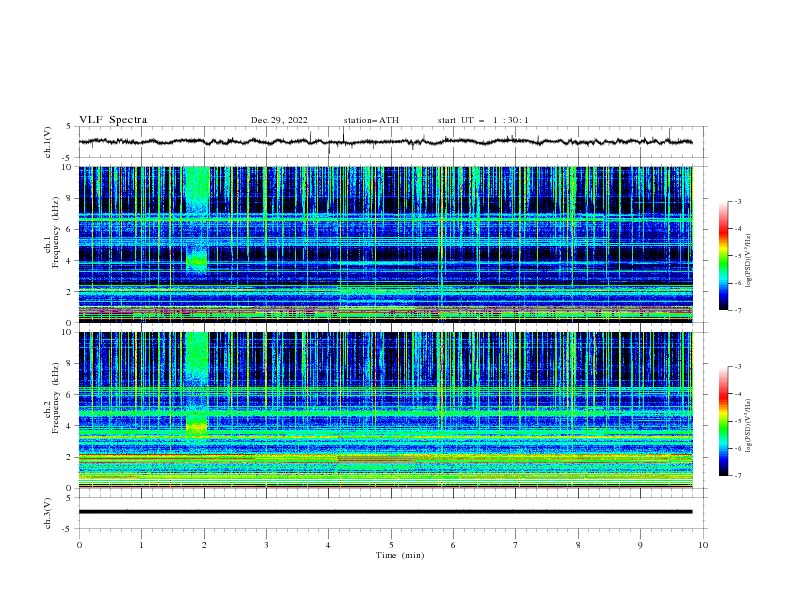Image resolution: width=792 pixels, height=612 pixels.
Task: Click time axis tick label "7"
Action: (515, 545)
